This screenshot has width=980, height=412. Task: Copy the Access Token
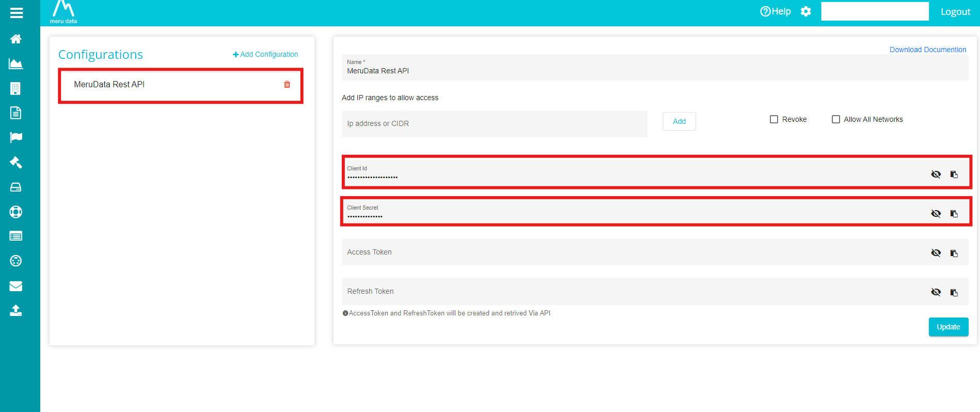pyautogui.click(x=954, y=253)
